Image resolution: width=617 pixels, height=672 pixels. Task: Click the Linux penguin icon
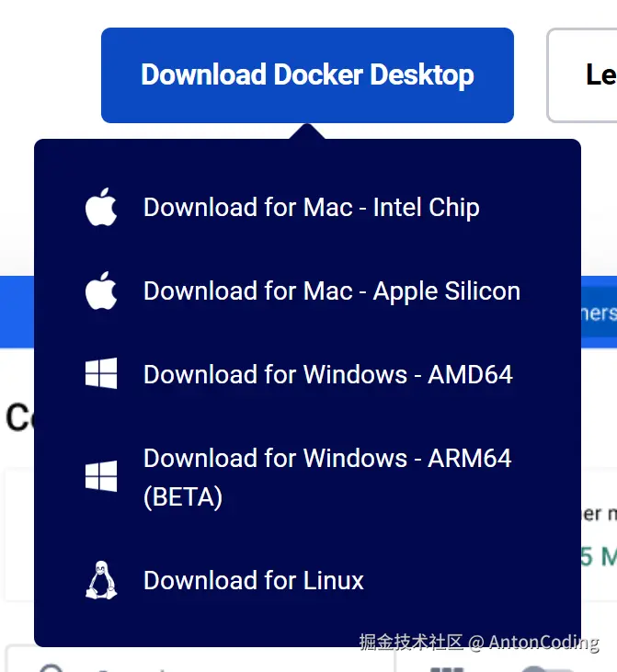tap(101, 580)
